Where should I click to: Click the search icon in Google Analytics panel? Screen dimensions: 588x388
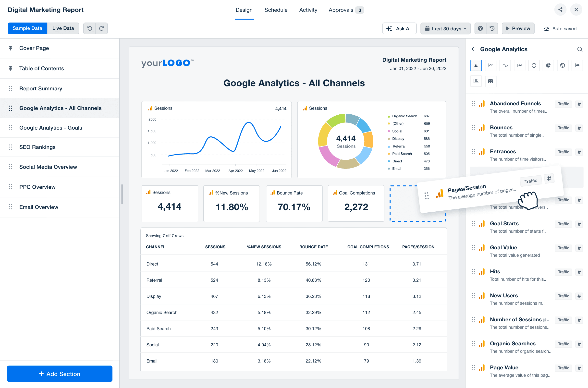pyautogui.click(x=580, y=49)
